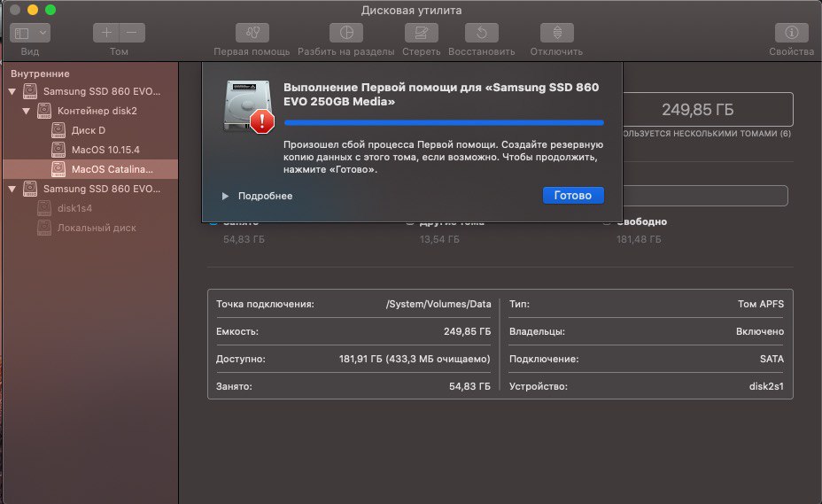Click the Erase (Стереть) toolbar icon

[421, 33]
